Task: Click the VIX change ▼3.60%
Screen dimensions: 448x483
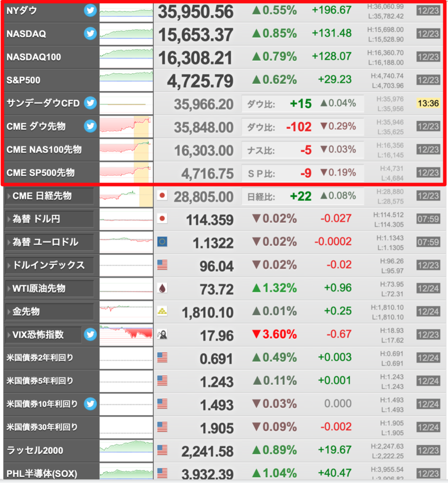Action: [x=275, y=334]
